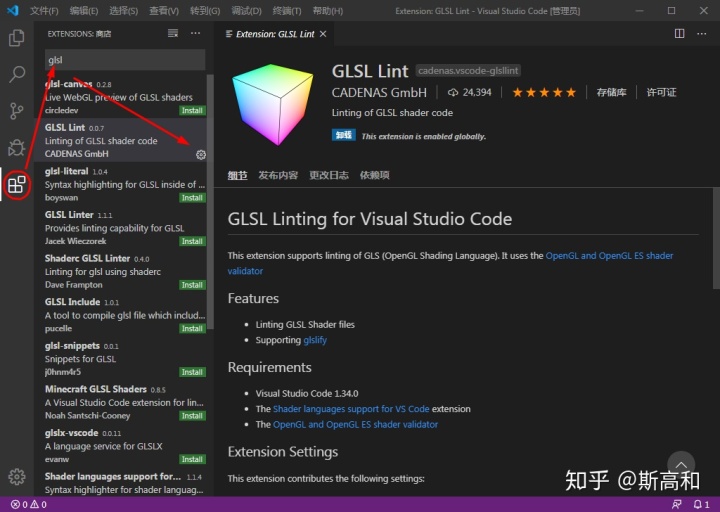This screenshot has width=720, height=512.
Task: Open the Explorer view in activity bar
Action: click(x=17, y=38)
